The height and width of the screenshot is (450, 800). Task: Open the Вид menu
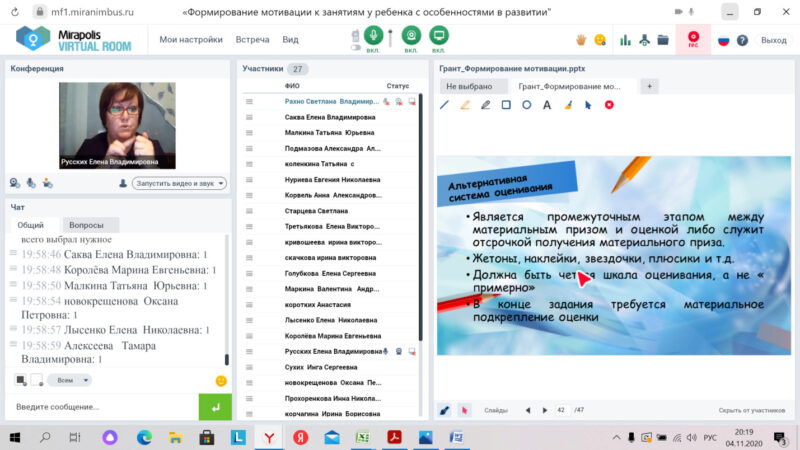pos(290,39)
